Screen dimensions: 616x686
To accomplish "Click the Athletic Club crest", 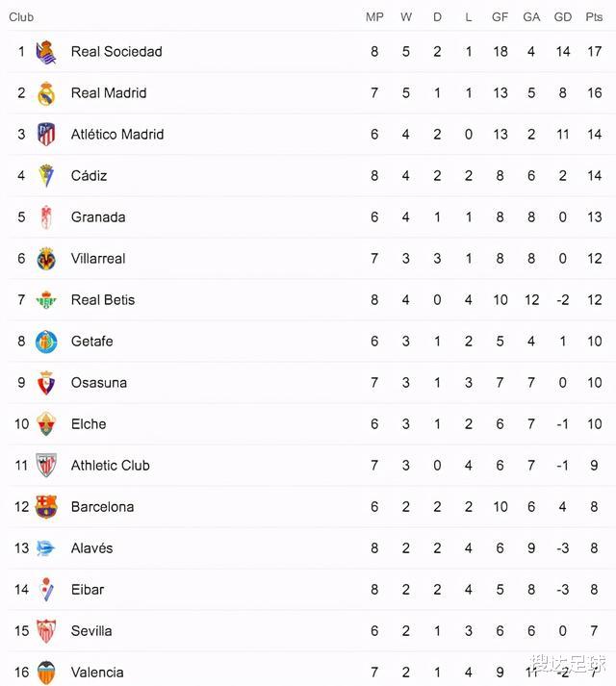I will (46, 466).
